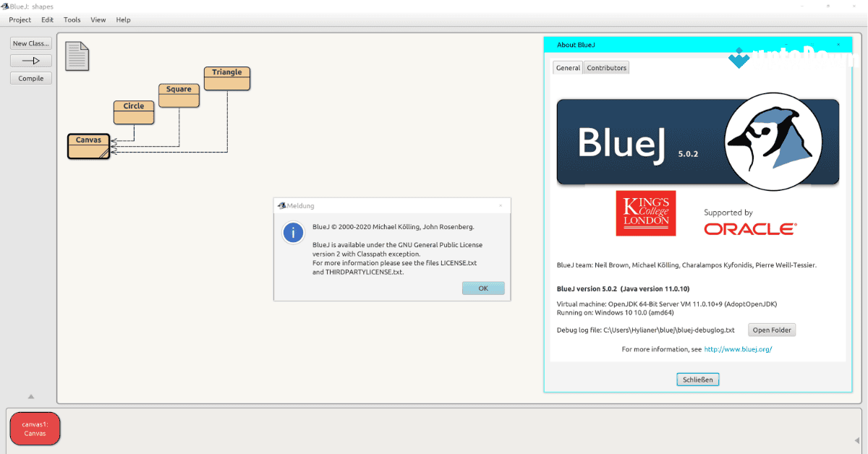
Task: Click New Class in the sidebar
Action: 30,43
